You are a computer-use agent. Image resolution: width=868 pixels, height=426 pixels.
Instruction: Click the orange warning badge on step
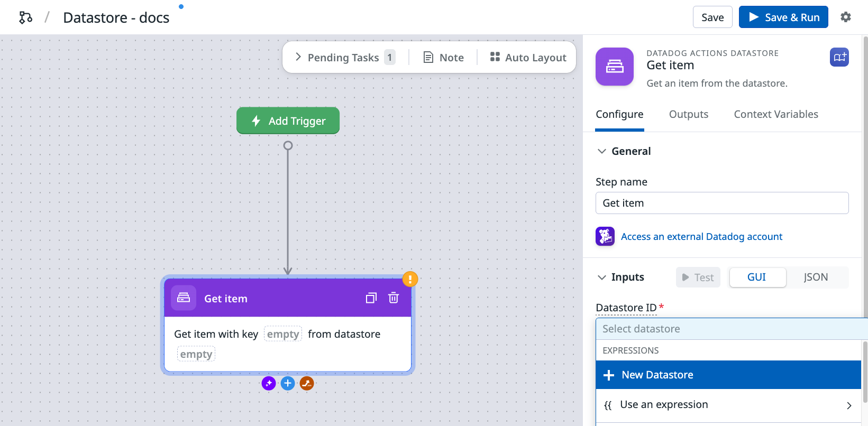pyautogui.click(x=410, y=279)
